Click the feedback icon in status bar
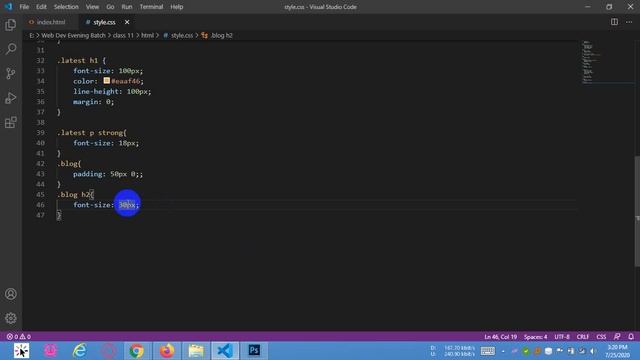Image resolution: width=640 pixels, height=360 pixels. click(617, 337)
